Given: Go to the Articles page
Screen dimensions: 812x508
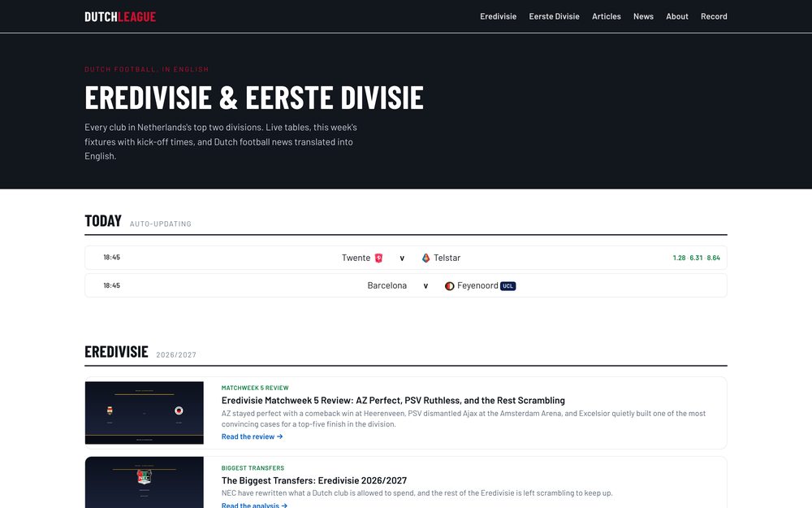Looking at the screenshot, I should click(x=607, y=16).
